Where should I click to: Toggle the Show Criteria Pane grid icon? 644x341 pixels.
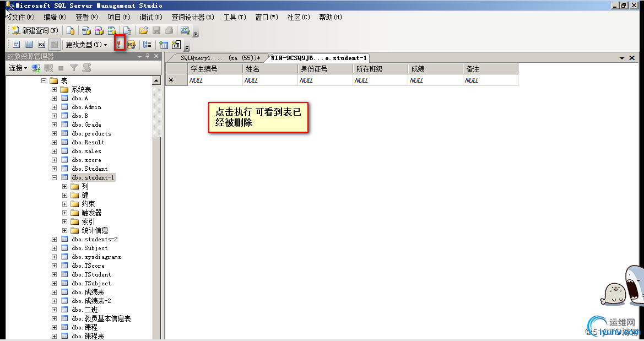pyautogui.click(x=29, y=45)
